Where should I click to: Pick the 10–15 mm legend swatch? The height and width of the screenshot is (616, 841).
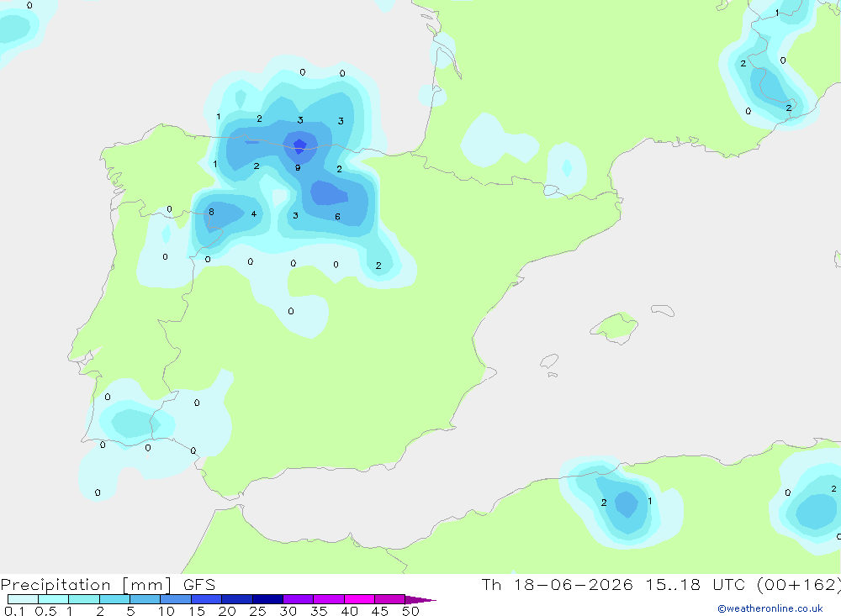pyautogui.click(x=176, y=599)
